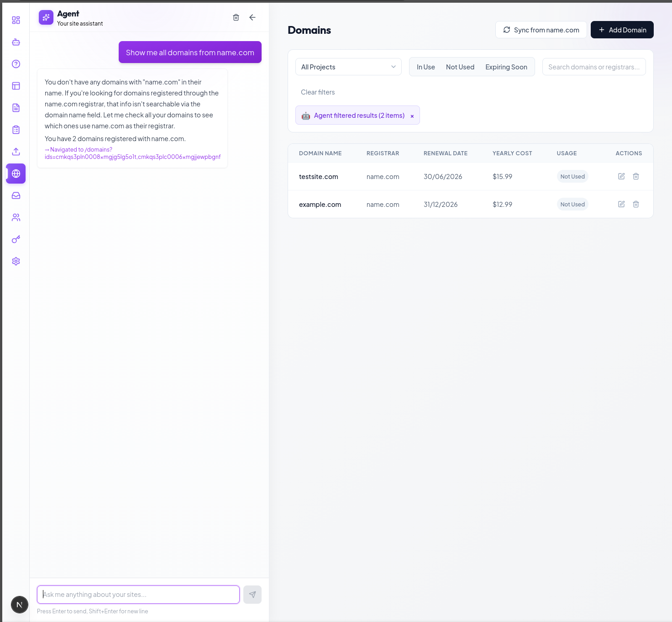Dismiss the Agent filtered results chip
Image resolution: width=672 pixels, height=622 pixels.
click(412, 116)
